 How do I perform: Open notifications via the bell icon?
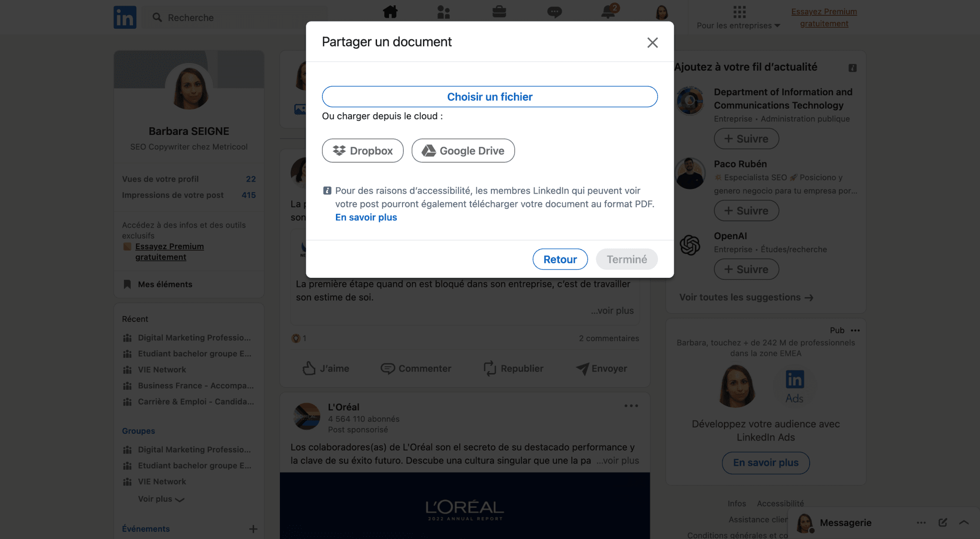(609, 12)
